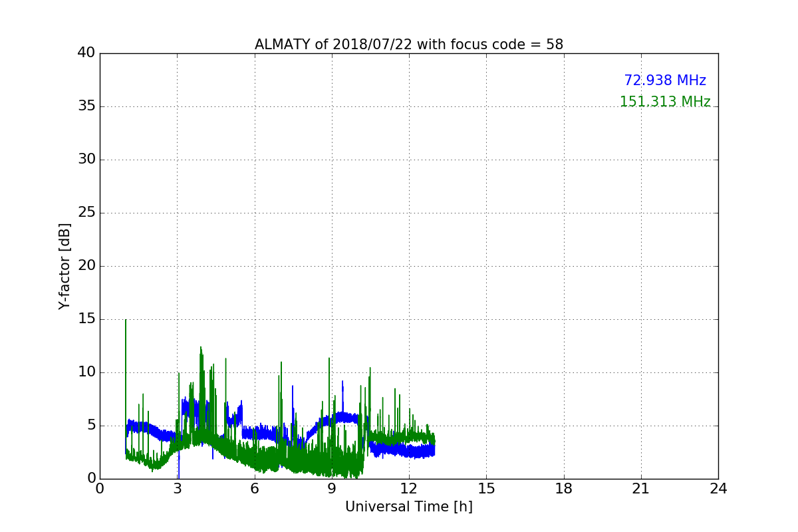Image resolution: width=798 pixels, height=532 pixels.
Task: Click y-axis tick label 40
Action: click(x=86, y=53)
